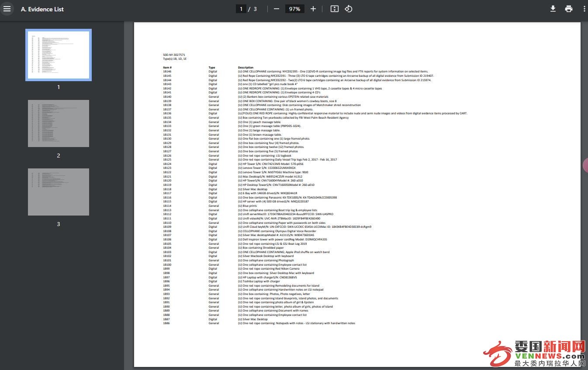Click the HP Laptop with charger row
Image resolution: width=588 pixels, height=370 pixels.
click(x=267, y=277)
